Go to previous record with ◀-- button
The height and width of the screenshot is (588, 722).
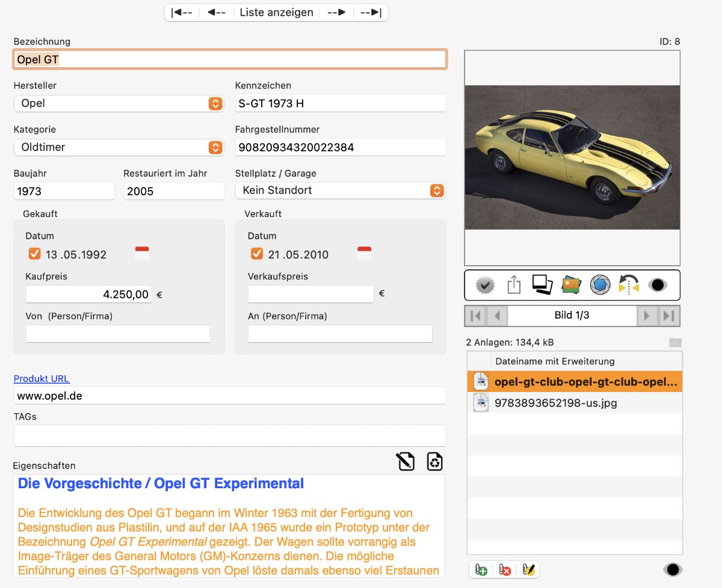pos(217,13)
